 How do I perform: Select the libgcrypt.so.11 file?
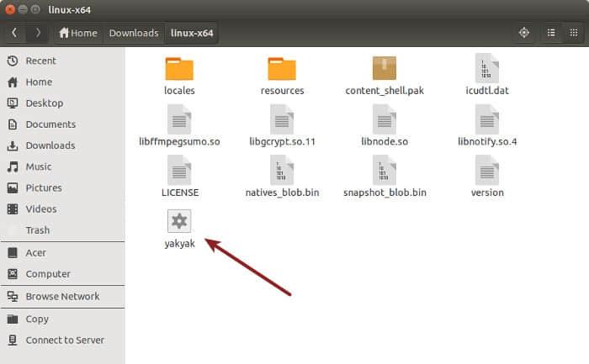282,120
